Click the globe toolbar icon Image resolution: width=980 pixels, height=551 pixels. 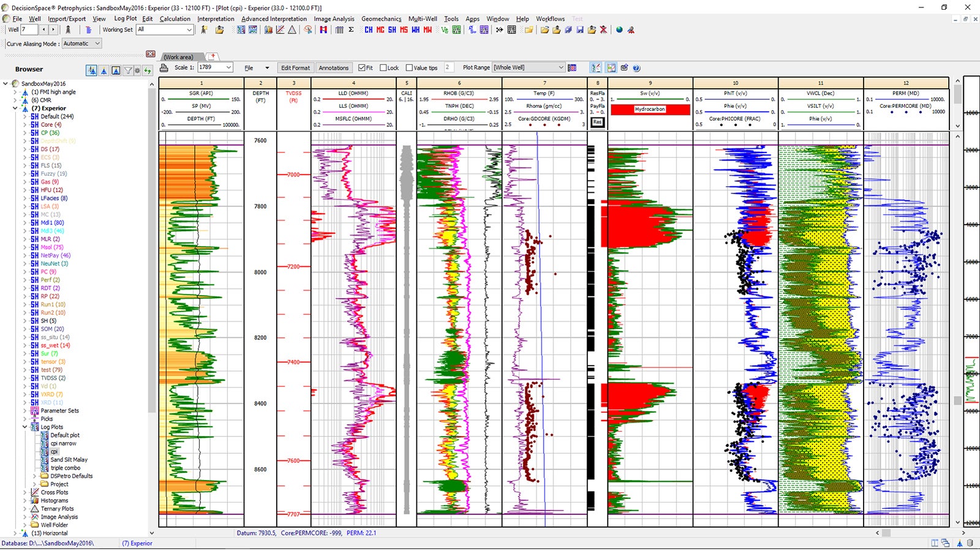tap(619, 29)
